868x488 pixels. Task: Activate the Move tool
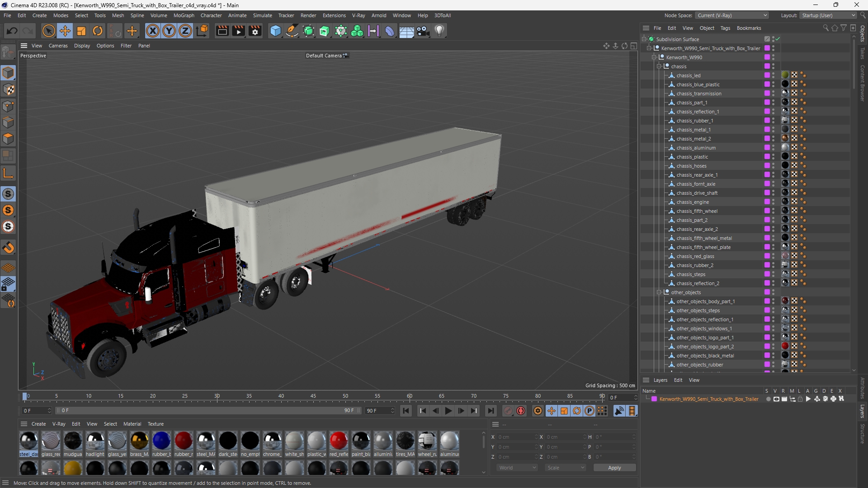point(65,31)
